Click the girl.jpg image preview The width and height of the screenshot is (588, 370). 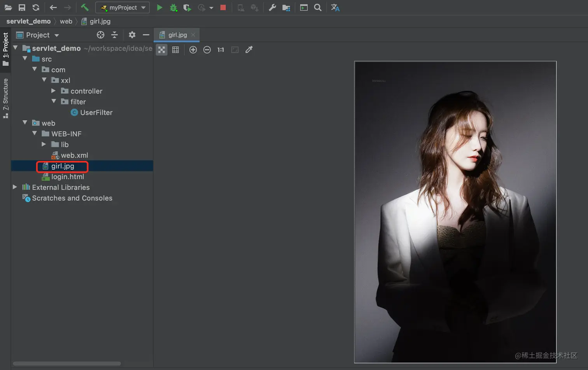point(455,212)
